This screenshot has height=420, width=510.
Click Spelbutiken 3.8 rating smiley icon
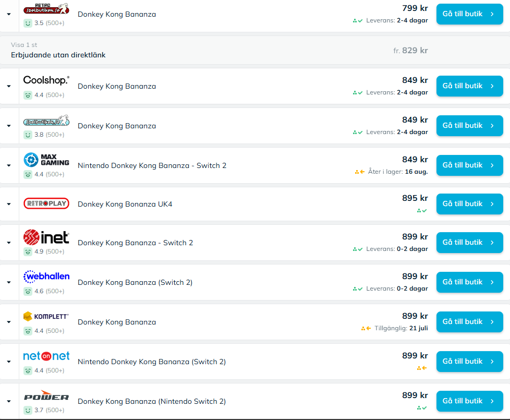click(x=28, y=135)
